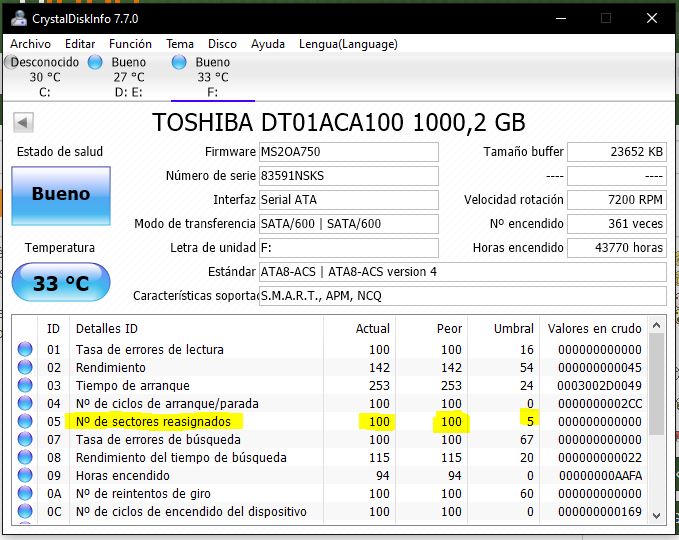Click the blue health orb for drive F:

[x=179, y=62]
